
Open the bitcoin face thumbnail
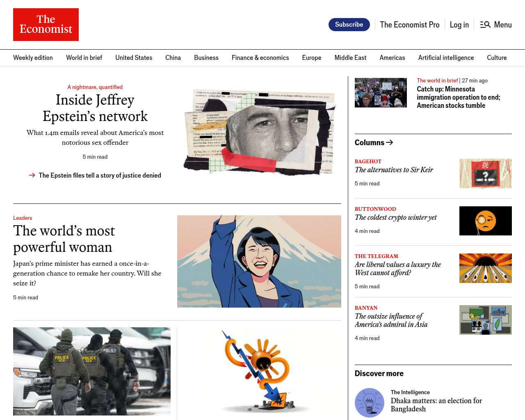pos(486,221)
